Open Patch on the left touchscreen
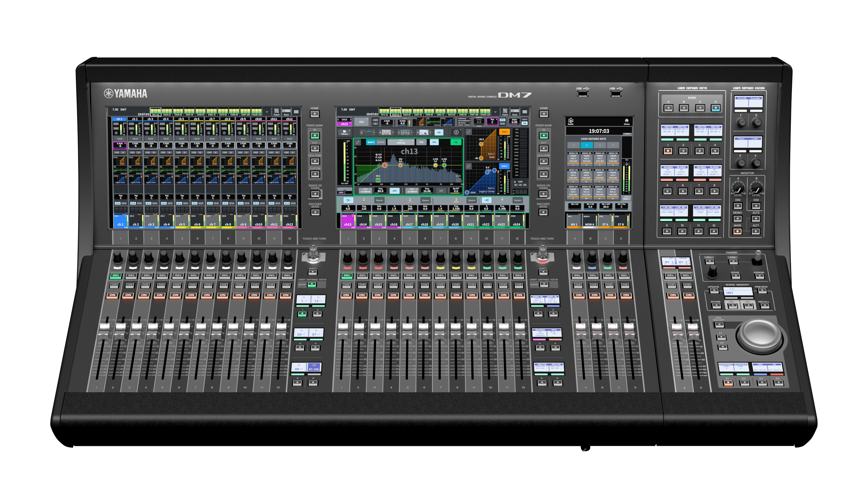Screen dimensions: 868x494 tap(276, 112)
